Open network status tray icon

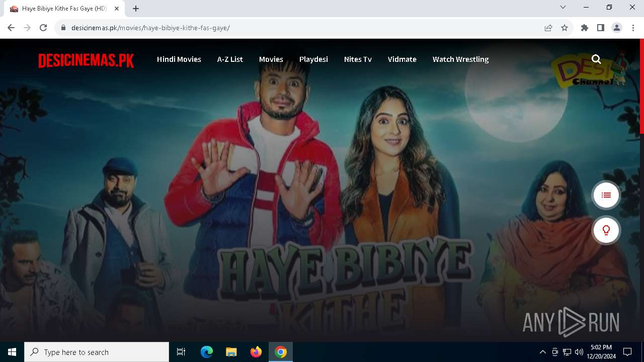tap(567, 352)
